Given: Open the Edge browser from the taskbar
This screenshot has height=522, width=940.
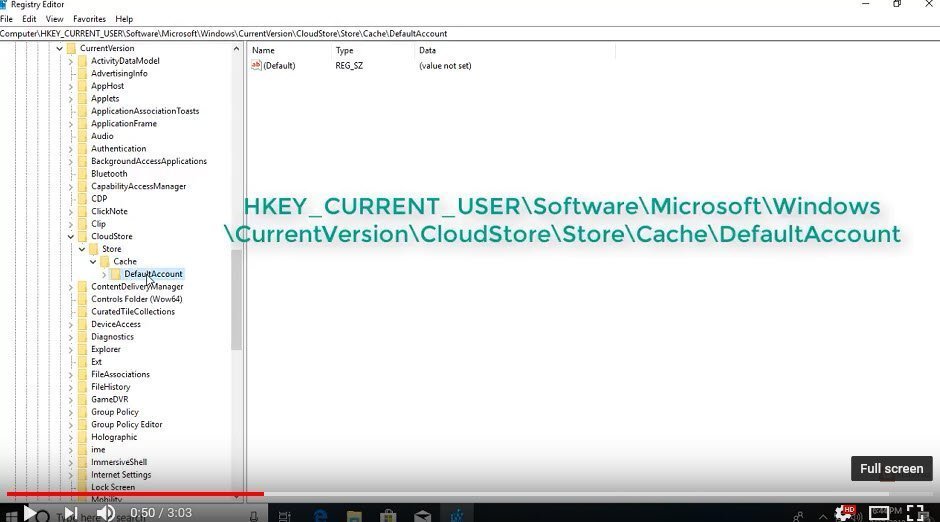Looking at the screenshot, I should click(x=320, y=515).
